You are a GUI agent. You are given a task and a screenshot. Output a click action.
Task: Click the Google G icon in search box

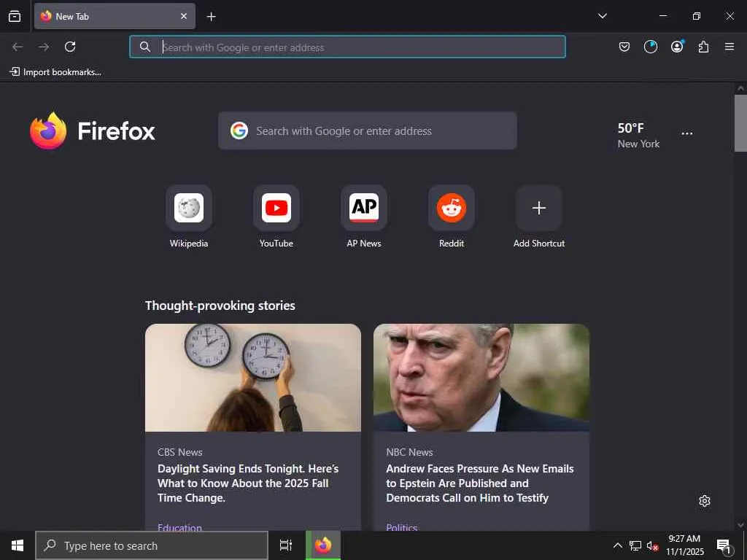click(239, 131)
